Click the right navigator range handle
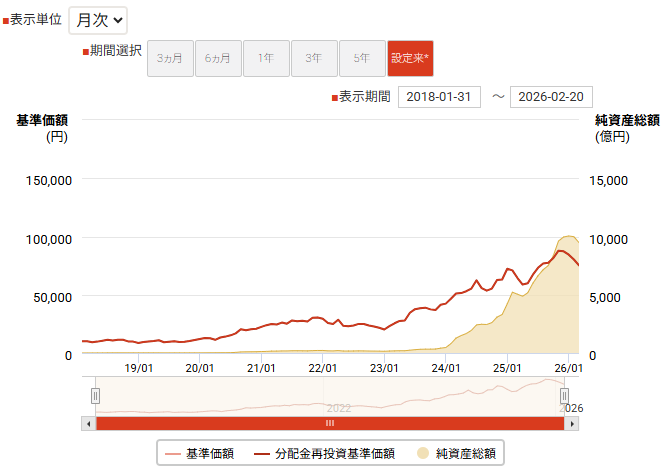 click(565, 396)
